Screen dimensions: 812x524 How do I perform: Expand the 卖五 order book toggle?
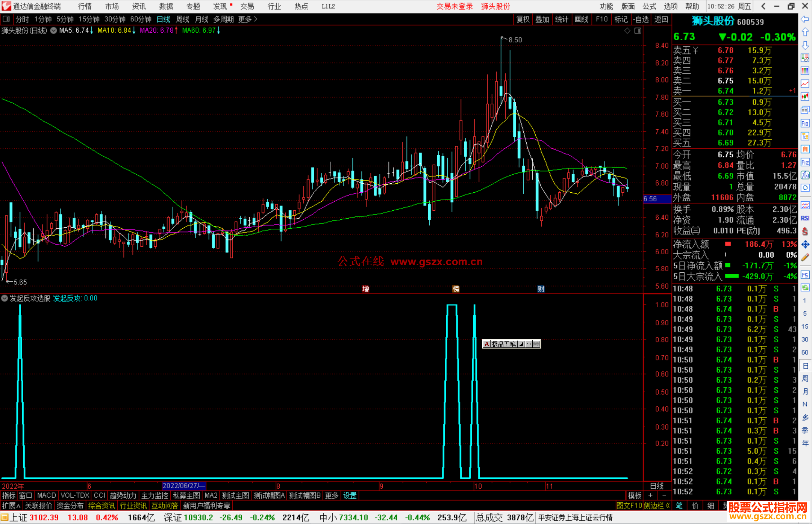point(695,50)
